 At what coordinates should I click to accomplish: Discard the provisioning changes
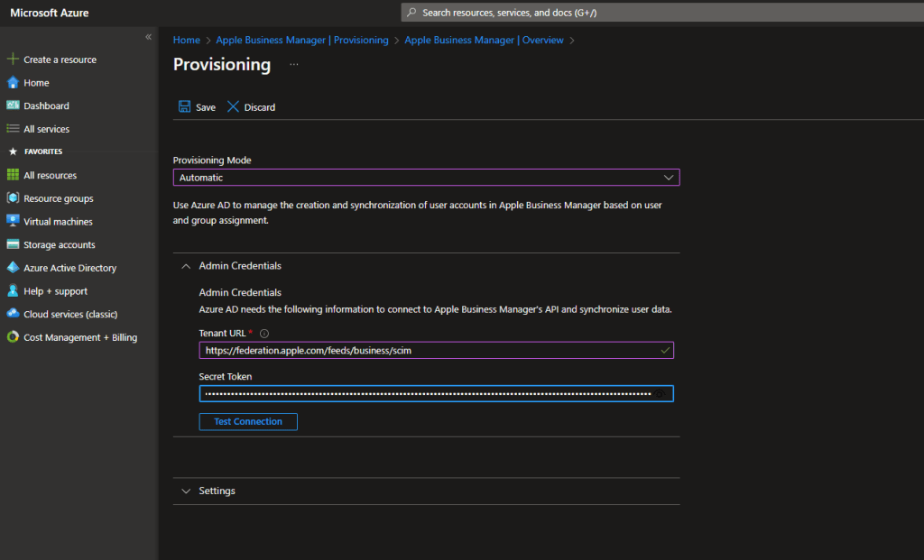[251, 107]
